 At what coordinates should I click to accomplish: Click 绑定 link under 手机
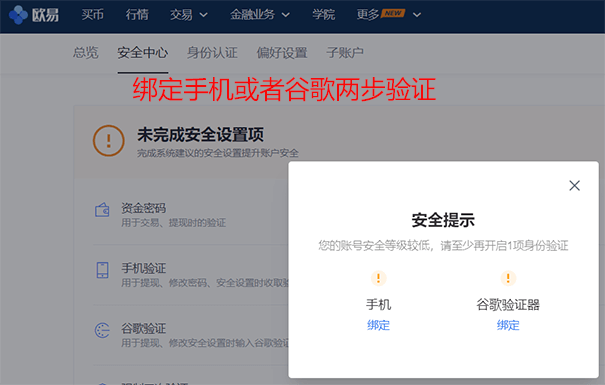[x=379, y=325]
